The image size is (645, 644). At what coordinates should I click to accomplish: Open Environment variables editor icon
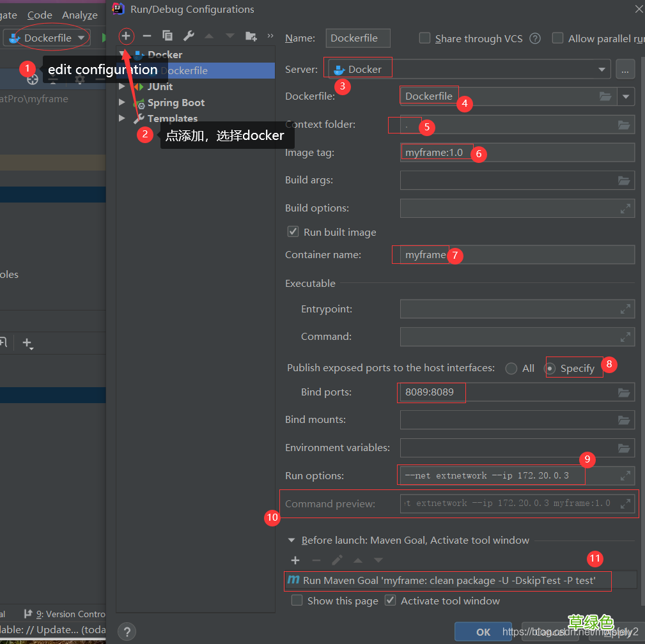point(624,448)
